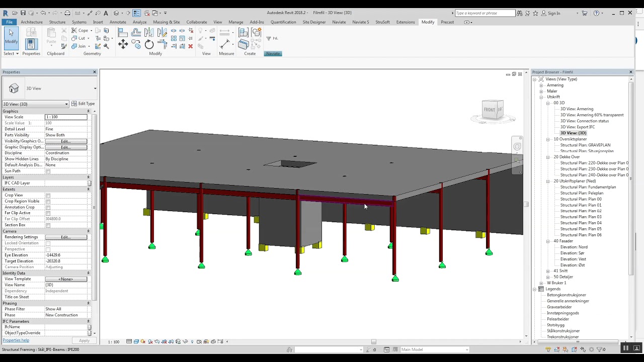The height and width of the screenshot is (362, 644).
Task: Click the Offset tool
Action: coord(136,32)
